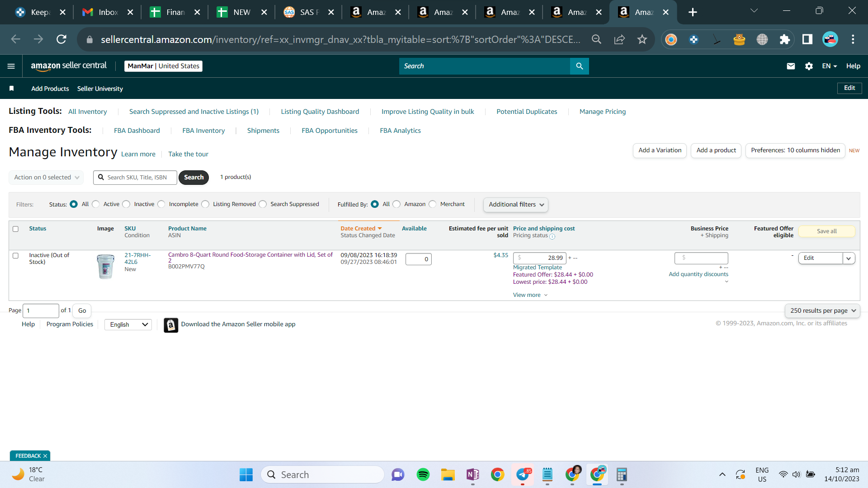868x488 pixels.
Task: Click the Available quantity field showing 0
Action: tap(419, 259)
